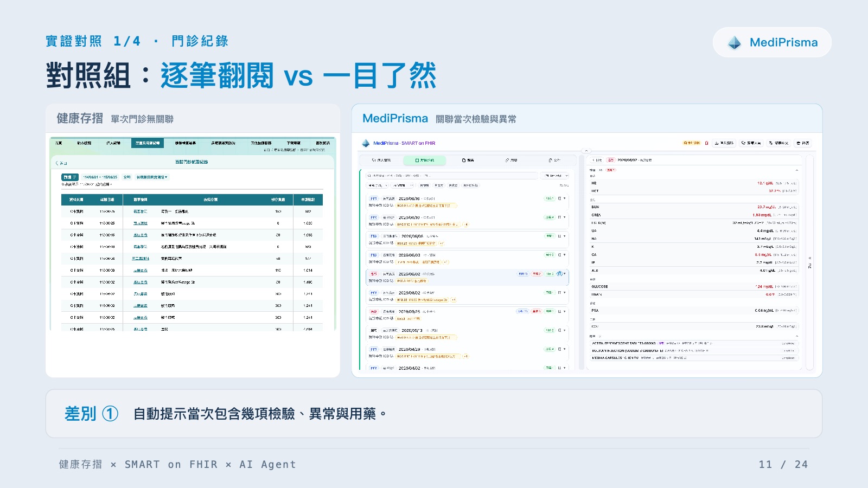Click the HB lab result row
868x488 pixels.
[x=694, y=183]
